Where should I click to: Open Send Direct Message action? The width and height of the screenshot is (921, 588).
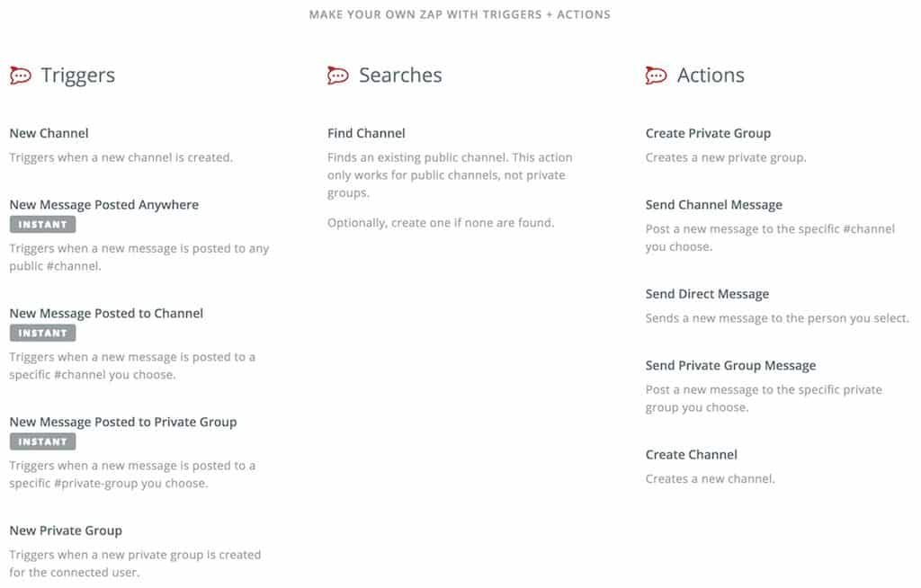(707, 294)
